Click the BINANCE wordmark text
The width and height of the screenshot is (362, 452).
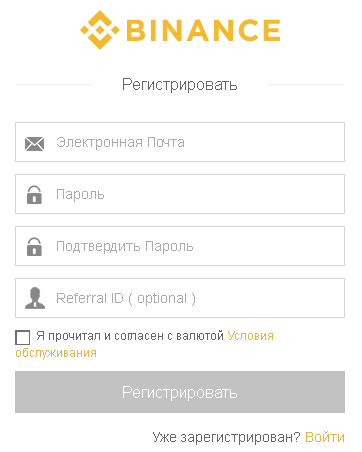tap(203, 30)
